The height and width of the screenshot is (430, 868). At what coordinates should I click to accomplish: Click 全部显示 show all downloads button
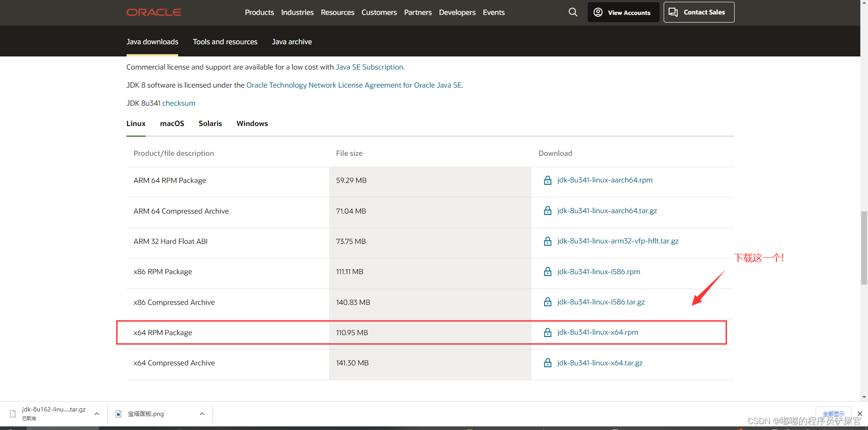(x=834, y=414)
